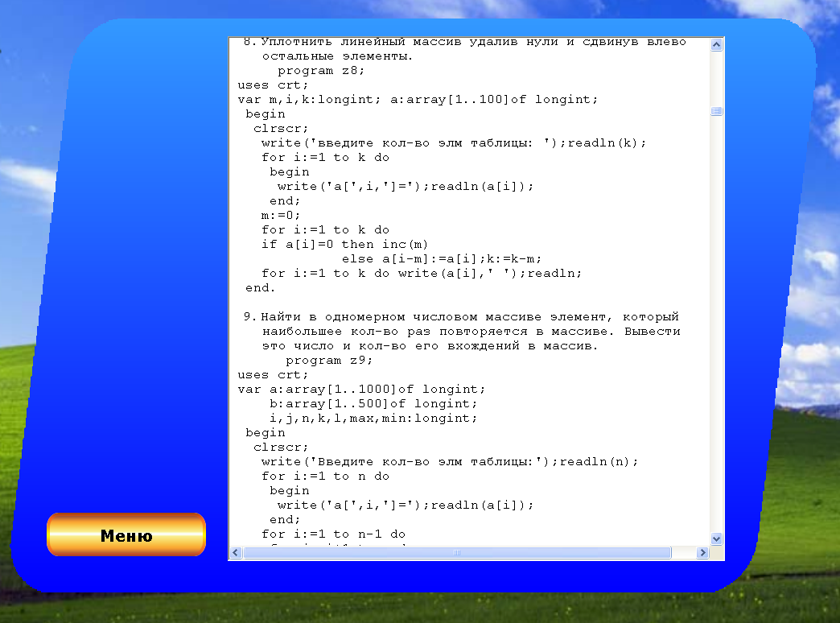
Task: Click the horizontal scrollbar right arrow
Action: (x=703, y=553)
